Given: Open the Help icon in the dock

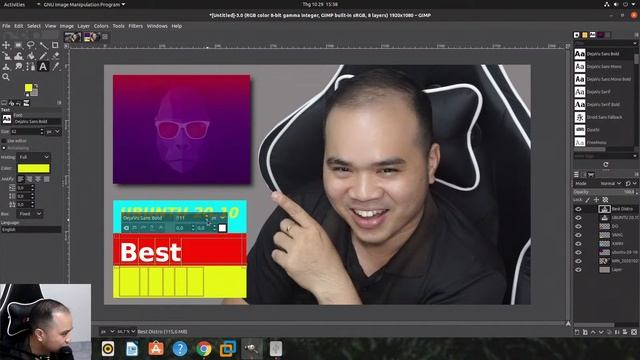Looking at the screenshot, I should pyautogui.click(x=180, y=349).
